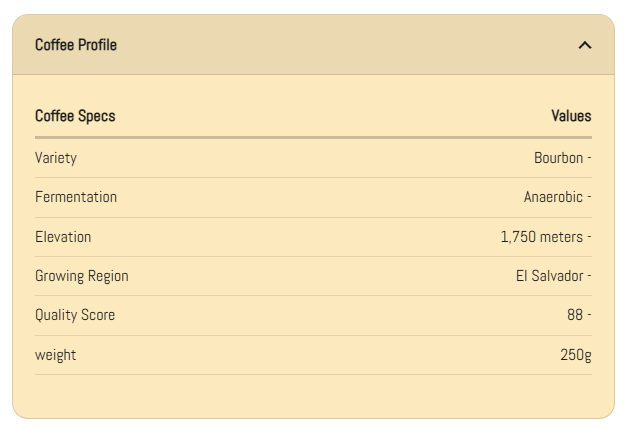Click the weight spec label
The width and height of the screenshot is (627, 436).
click(55, 355)
